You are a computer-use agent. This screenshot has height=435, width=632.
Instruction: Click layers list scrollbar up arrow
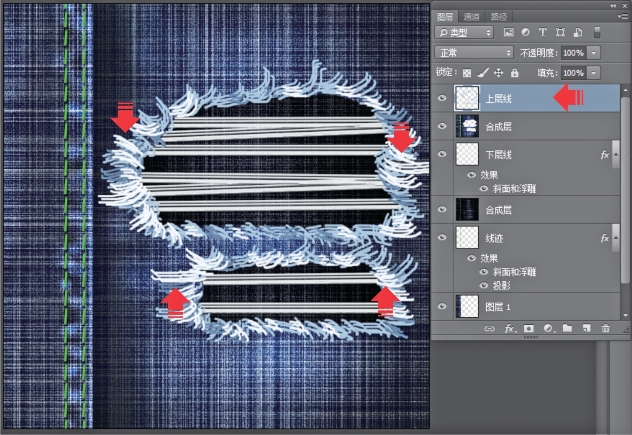(626, 90)
